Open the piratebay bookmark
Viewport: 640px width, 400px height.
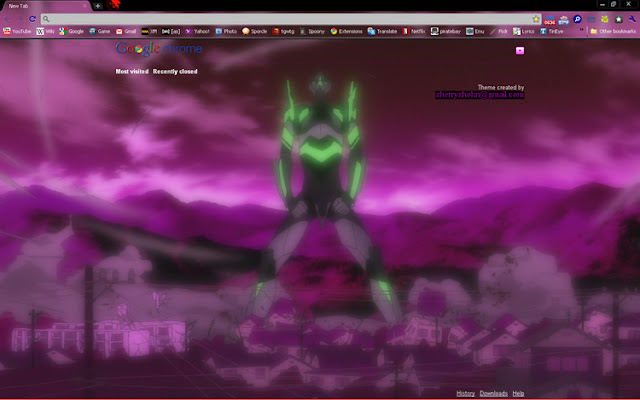tap(446, 31)
